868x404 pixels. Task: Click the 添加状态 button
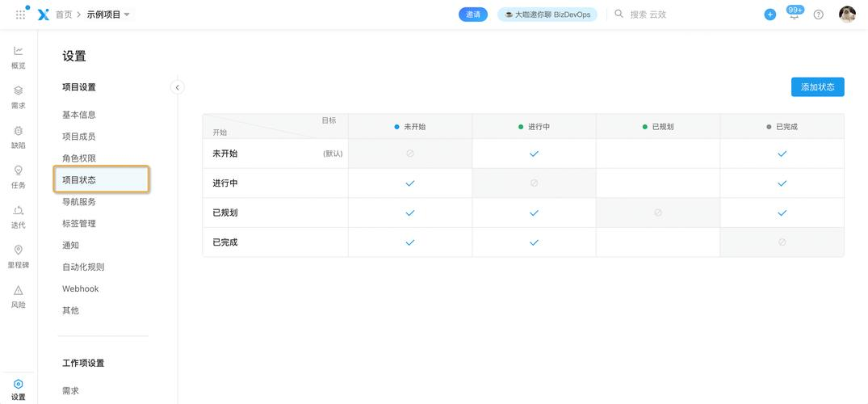click(818, 87)
